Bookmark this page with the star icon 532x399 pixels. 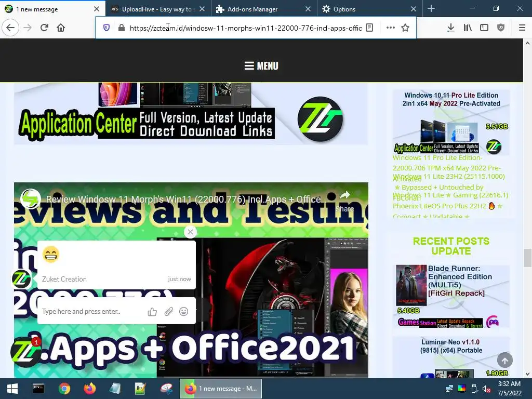405,28
